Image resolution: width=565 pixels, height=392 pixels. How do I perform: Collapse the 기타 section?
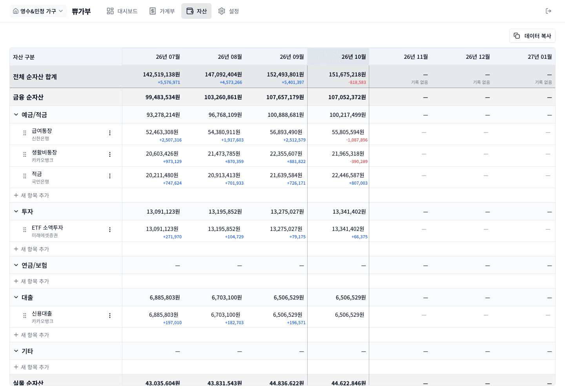16,351
